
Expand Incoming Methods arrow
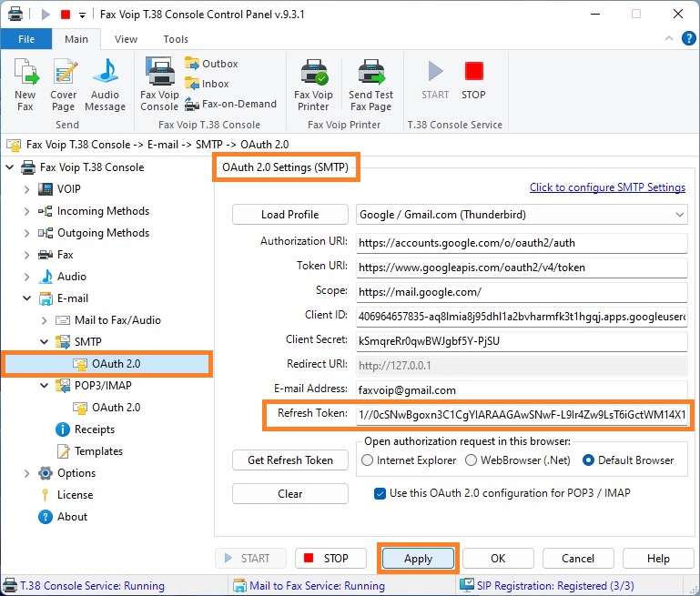tap(26, 211)
